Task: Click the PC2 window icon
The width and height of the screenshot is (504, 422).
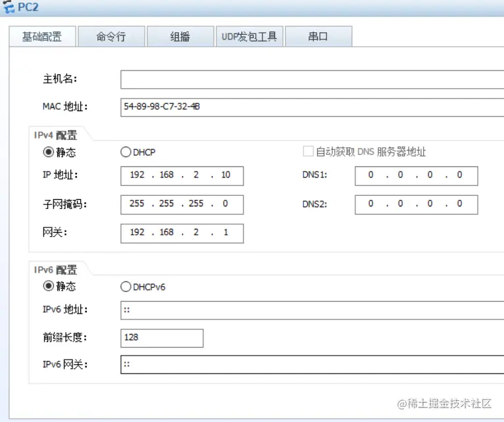Action: [x=8, y=7]
